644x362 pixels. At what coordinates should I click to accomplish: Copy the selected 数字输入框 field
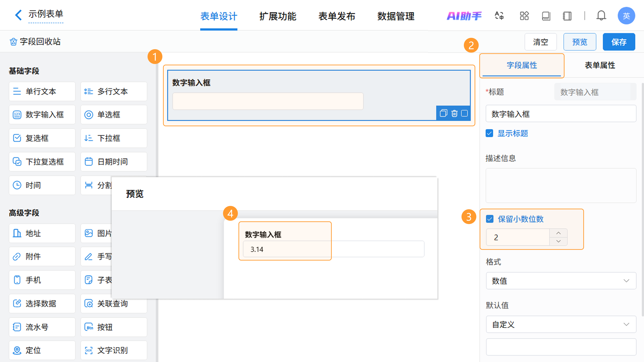point(443,113)
